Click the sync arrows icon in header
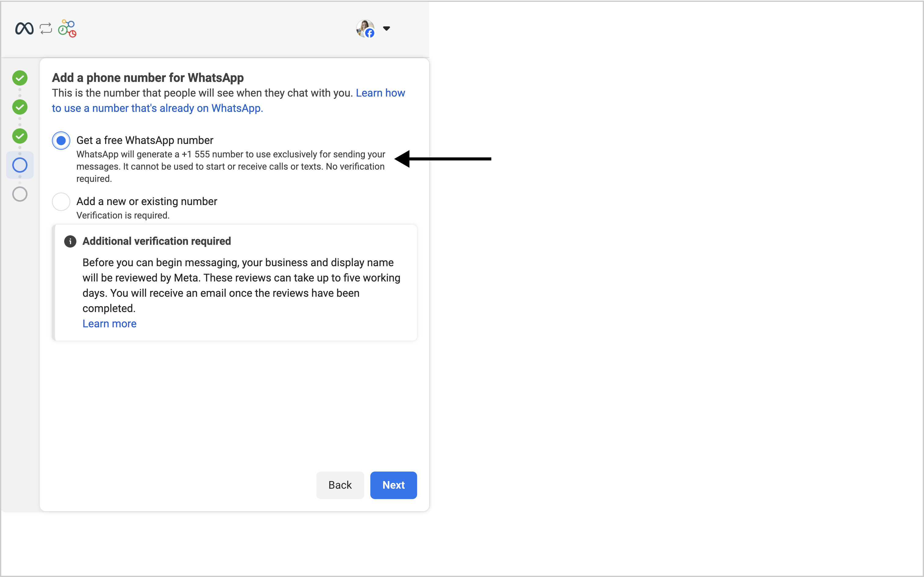This screenshot has height=577, width=924. [46, 29]
